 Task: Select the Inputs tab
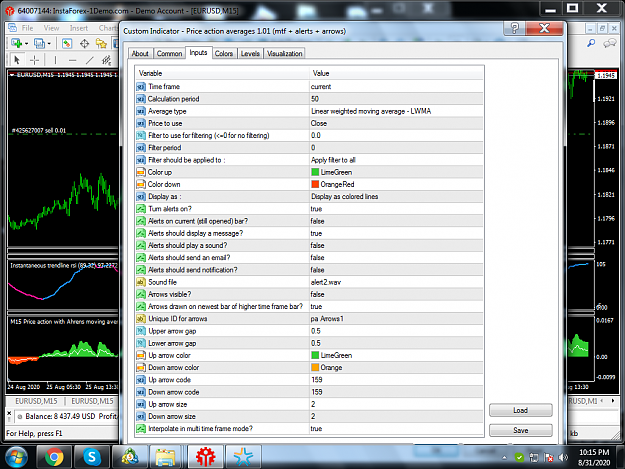pyautogui.click(x=198, y=53)
